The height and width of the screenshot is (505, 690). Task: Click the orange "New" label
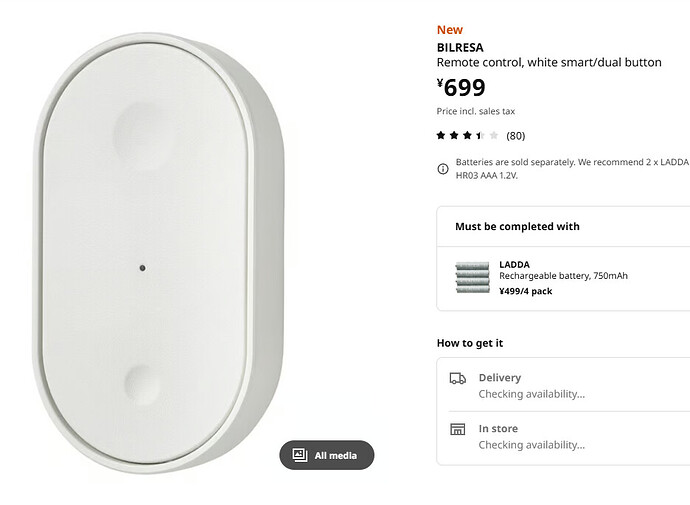(450, 30)
